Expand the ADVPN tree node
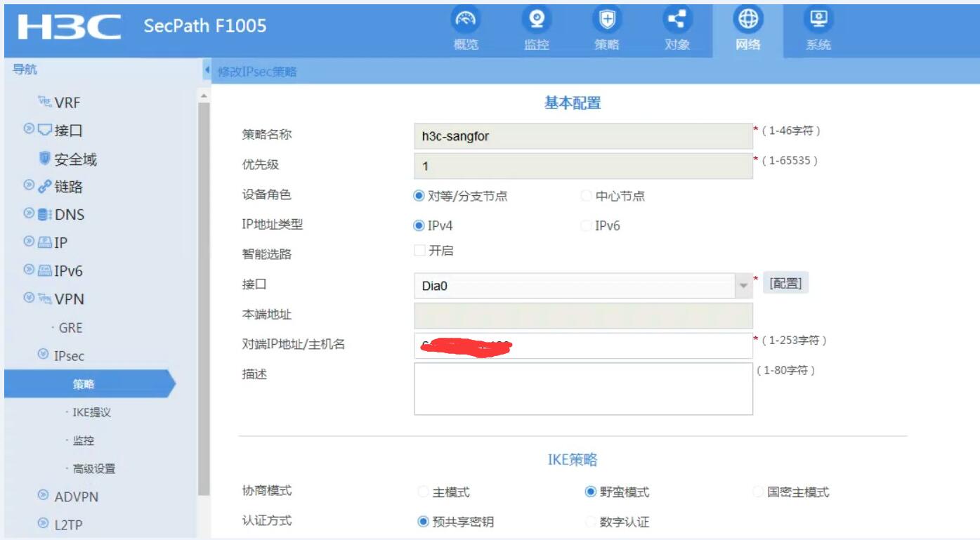This screenshot has height=540, width=980. pos(43,496)
